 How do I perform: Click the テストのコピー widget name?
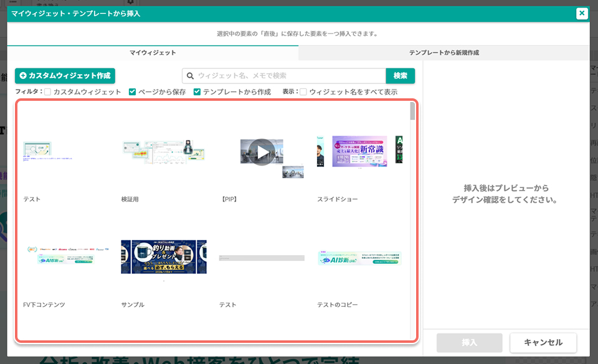point(338,305)
